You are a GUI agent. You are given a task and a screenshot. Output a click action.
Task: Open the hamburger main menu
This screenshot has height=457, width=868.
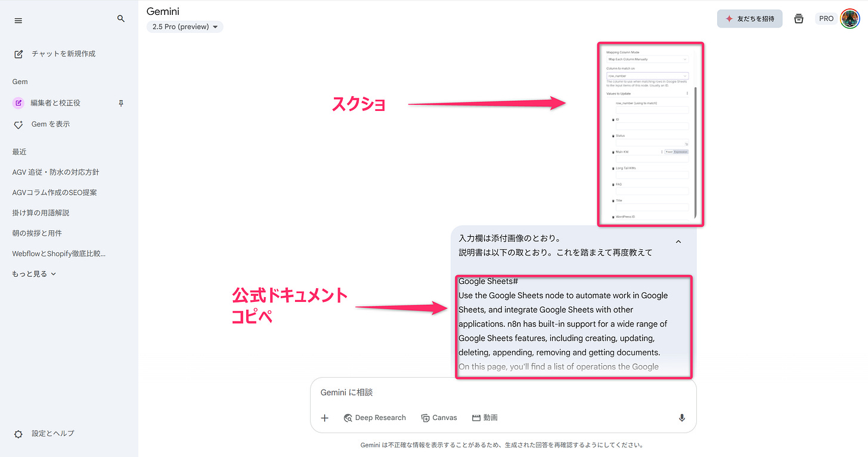pos(18,20)
